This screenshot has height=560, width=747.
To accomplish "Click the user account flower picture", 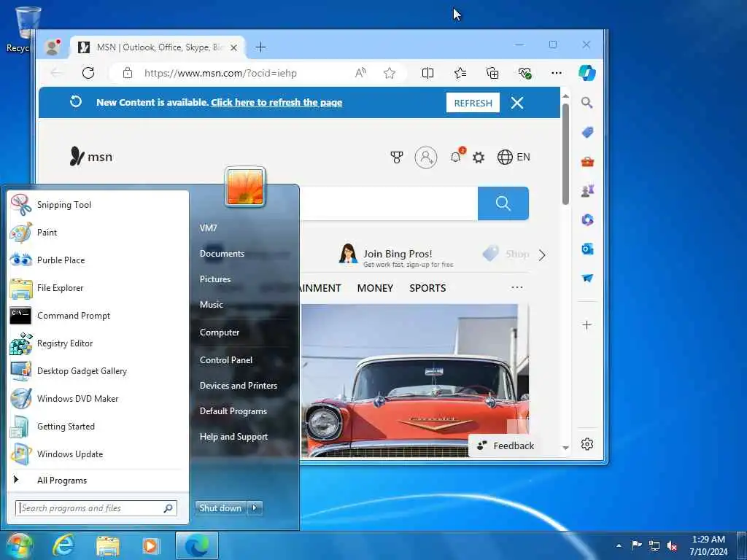I will click(x=245, y=187).
